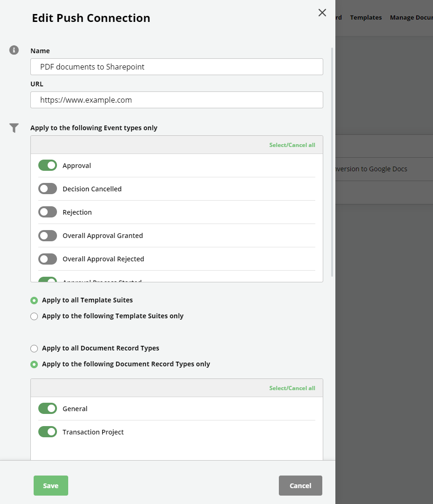Screen dimensions: 433x504
Task: Enable Overall Approval Granted toggle
Action: [x=48, y=236]
